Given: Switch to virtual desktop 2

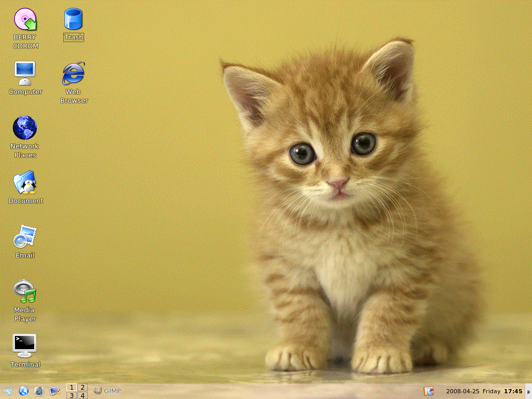Looking at the screenshot, I should coord(82,387).
